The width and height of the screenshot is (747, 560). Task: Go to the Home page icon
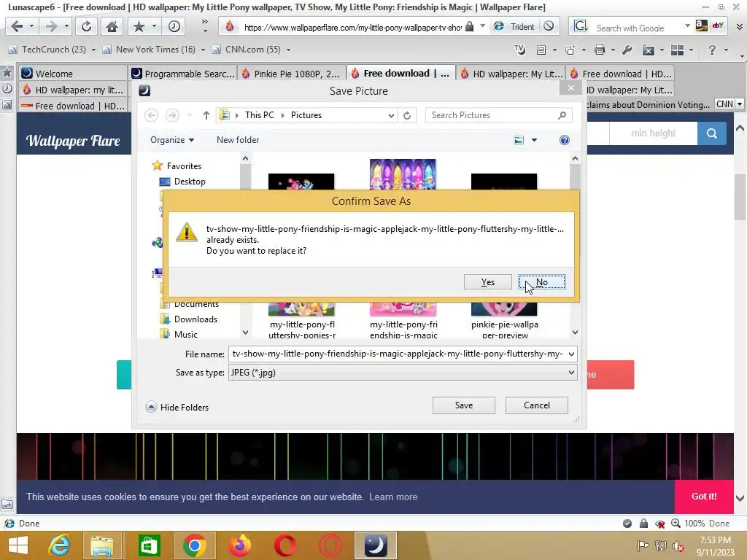coord(112,26)
